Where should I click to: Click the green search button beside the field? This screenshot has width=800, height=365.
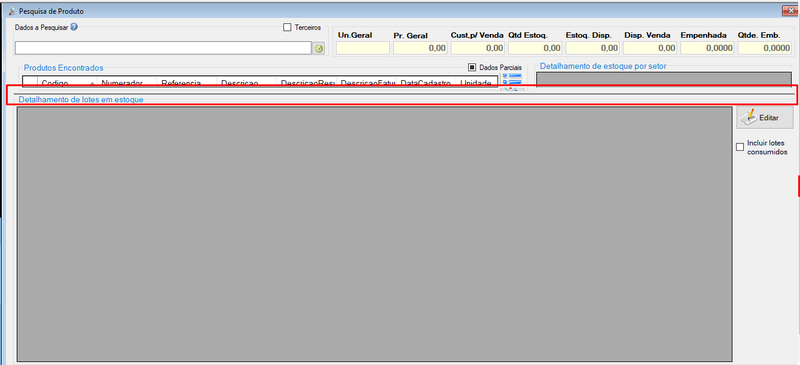319,48
